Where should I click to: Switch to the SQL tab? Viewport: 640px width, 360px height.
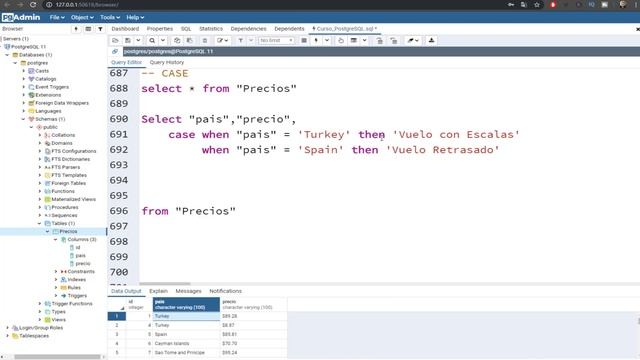186,29
